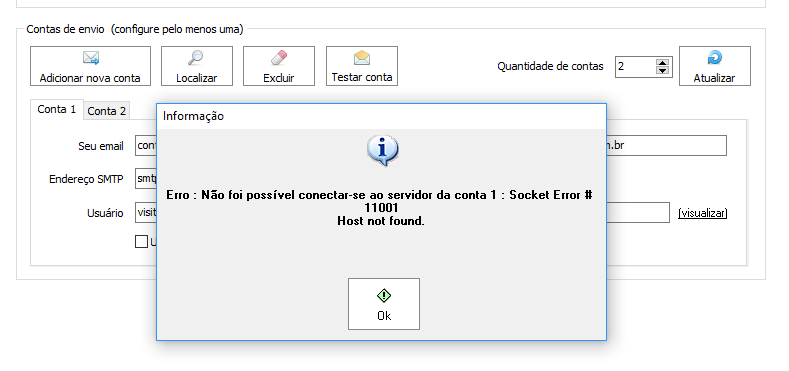Click the Endereço SMTP input field
The width and height of the screenshot is (789, 371).
pyautogui.click(x=146, y=178)
